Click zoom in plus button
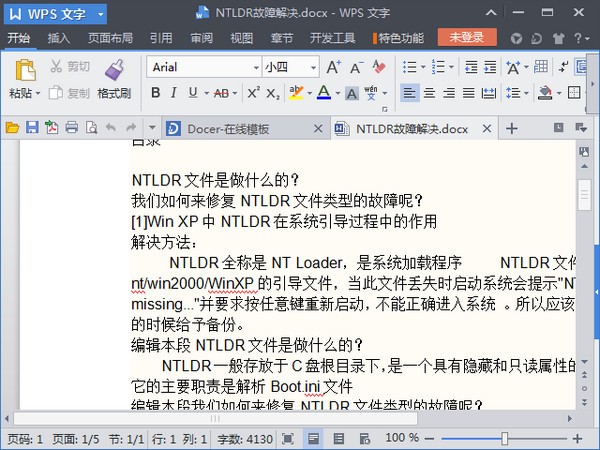 point(577,439)
